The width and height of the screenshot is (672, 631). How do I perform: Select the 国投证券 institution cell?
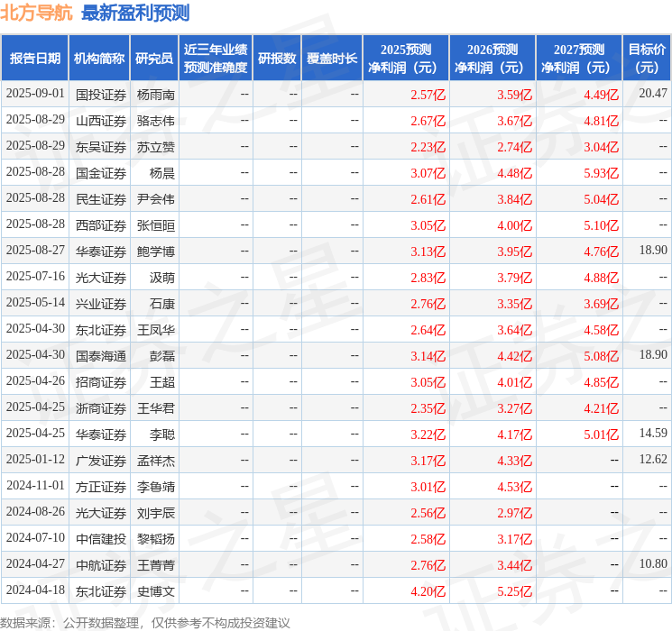[101, 95]
